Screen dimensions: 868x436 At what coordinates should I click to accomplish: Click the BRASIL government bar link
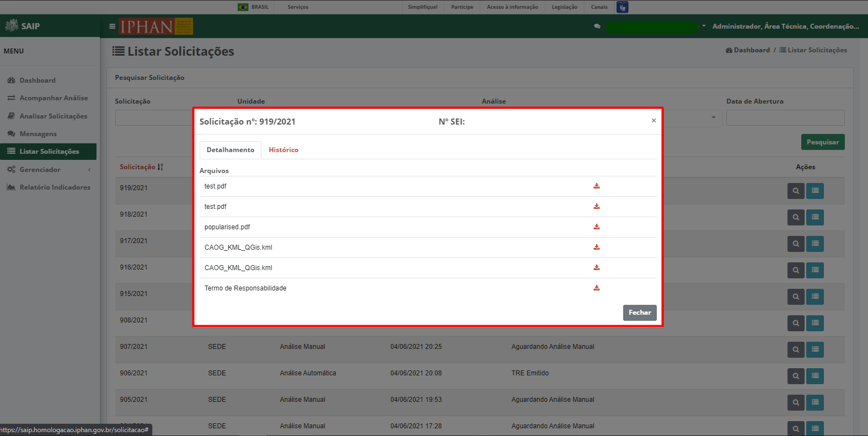pos(253,7)
